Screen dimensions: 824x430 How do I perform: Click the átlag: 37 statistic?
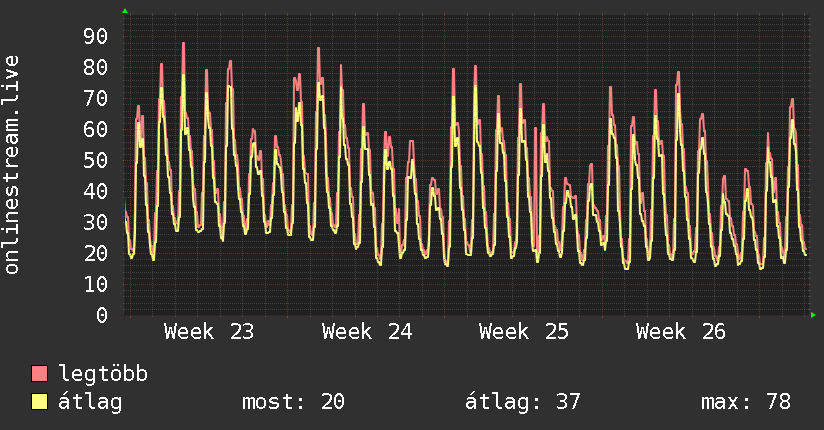click(522, 402)
